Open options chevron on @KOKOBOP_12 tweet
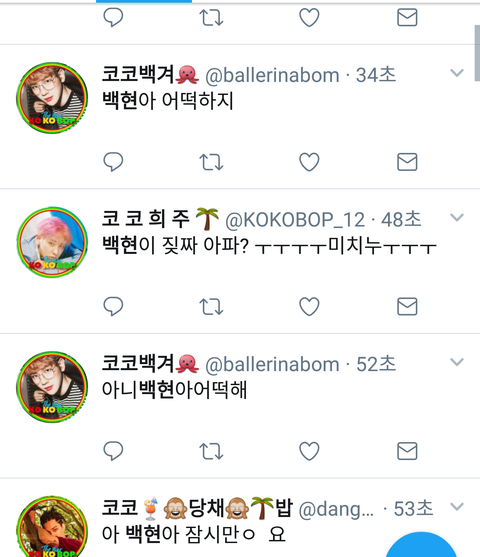This screenshot has width=480, height=557. click(x=457, y=217)
